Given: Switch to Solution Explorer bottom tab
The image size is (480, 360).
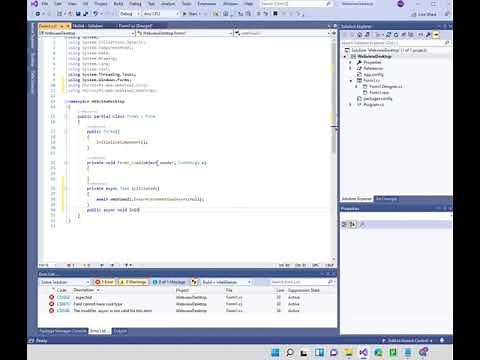Looking at the screenshot, I should 356,198.
